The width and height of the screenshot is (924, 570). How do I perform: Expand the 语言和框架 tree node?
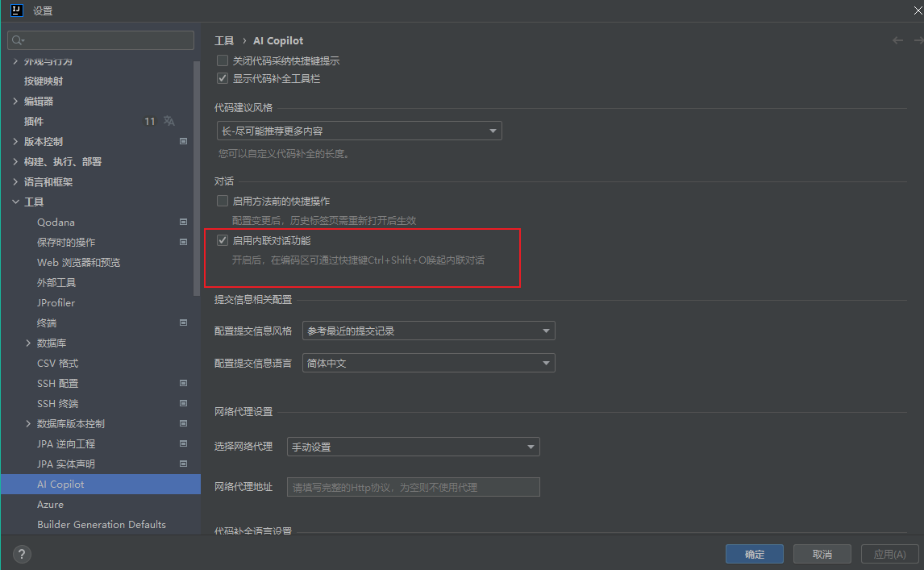15,182
